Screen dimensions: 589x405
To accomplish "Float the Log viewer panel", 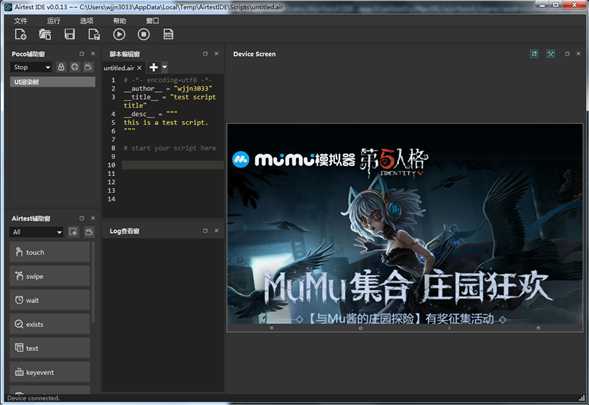I will 205,230.
